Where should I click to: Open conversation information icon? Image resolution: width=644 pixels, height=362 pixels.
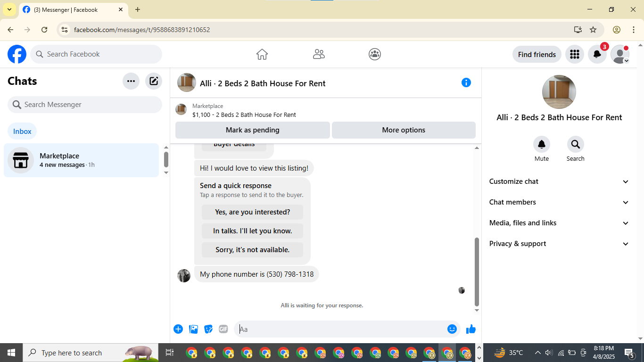(x=466, y=82)
